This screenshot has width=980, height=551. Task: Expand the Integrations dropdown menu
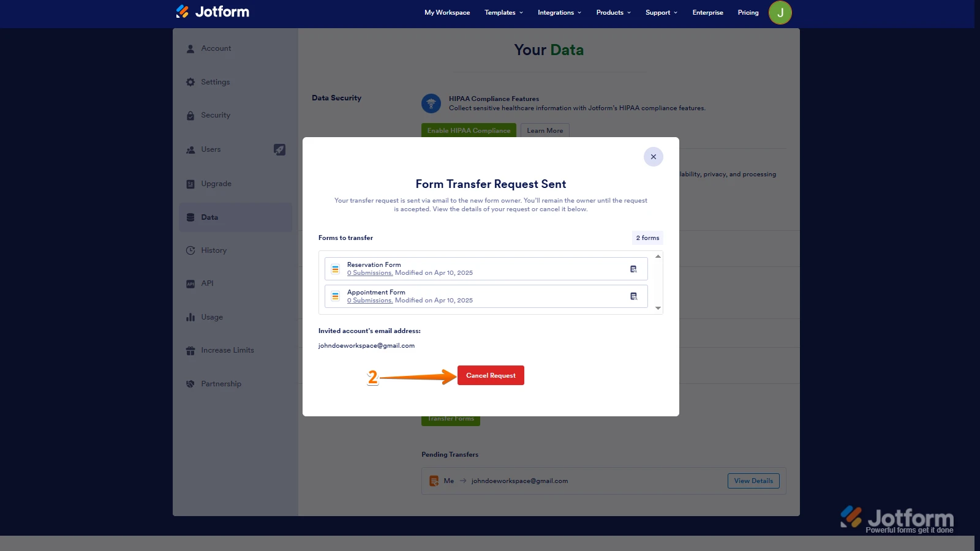coord(559,12)
